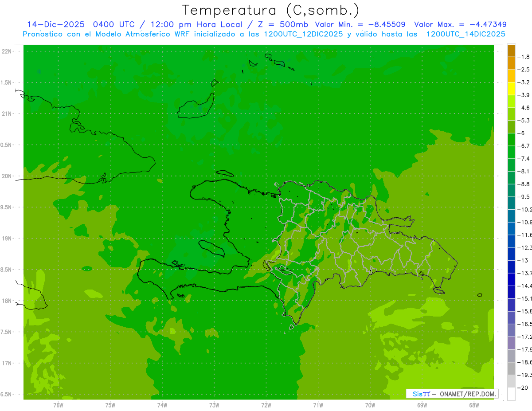Screen dimensions: 532x411
Task: Click the "0400 UTC" time label
Action: coord(114,24)
